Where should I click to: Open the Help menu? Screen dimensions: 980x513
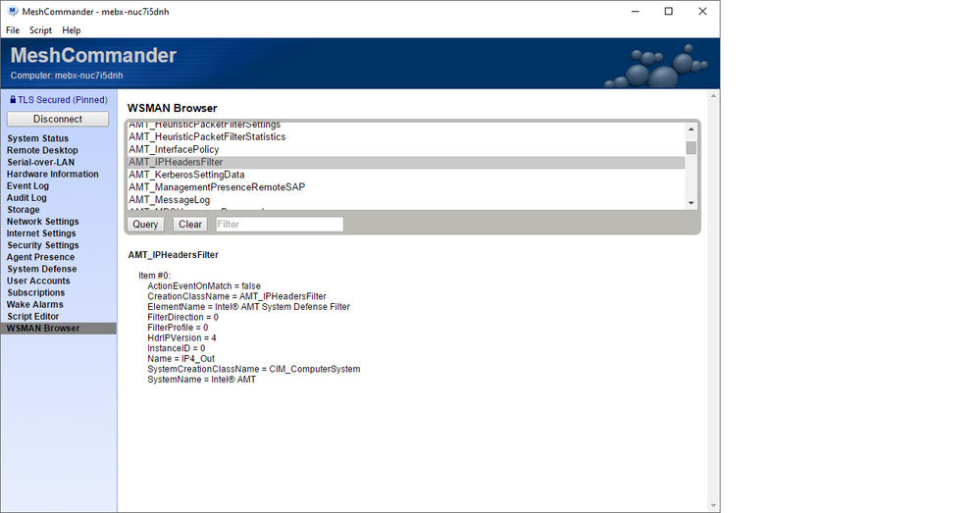click(x=72, y=30)
